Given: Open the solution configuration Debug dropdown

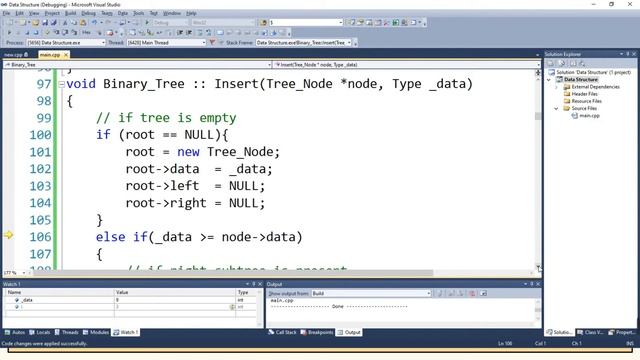Looking at the screenshot, I should tap(170, 22).
